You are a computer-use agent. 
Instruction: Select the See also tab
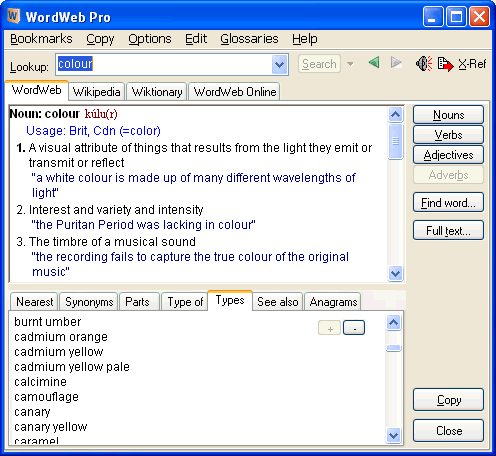click(278, 302)
